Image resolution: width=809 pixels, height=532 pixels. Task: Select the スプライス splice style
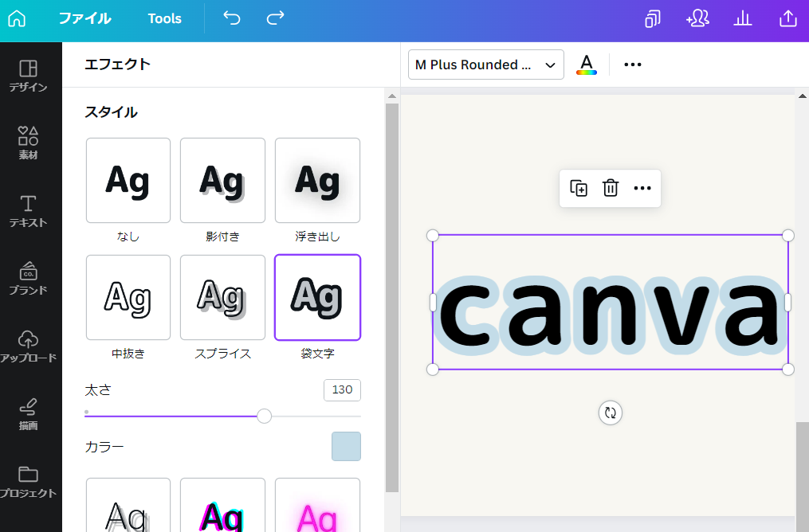pos(222,297)
